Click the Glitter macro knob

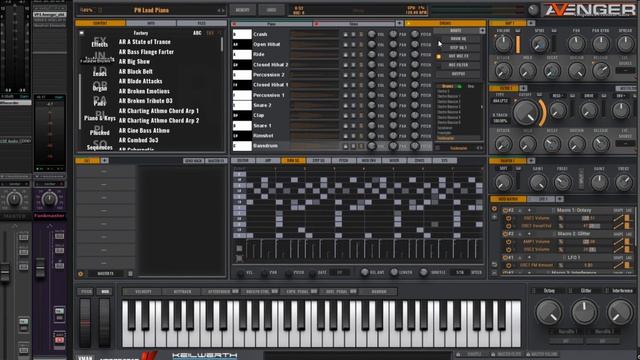(584, 312)
